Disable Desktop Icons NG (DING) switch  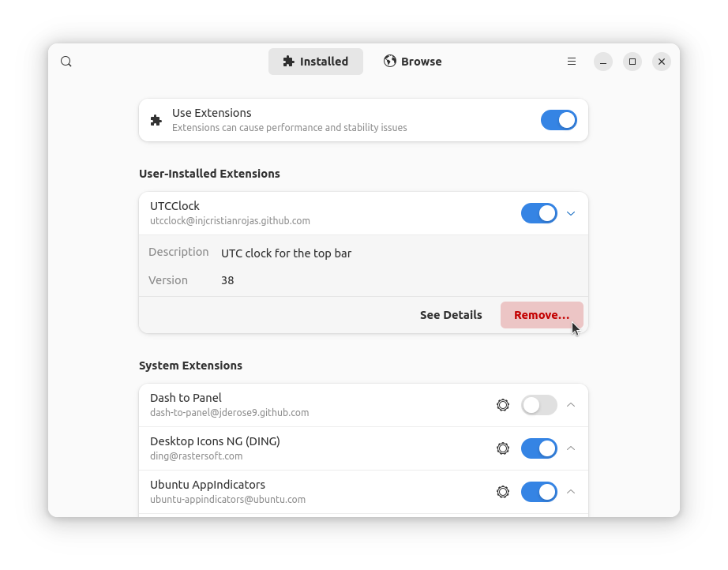click(539, 448)
